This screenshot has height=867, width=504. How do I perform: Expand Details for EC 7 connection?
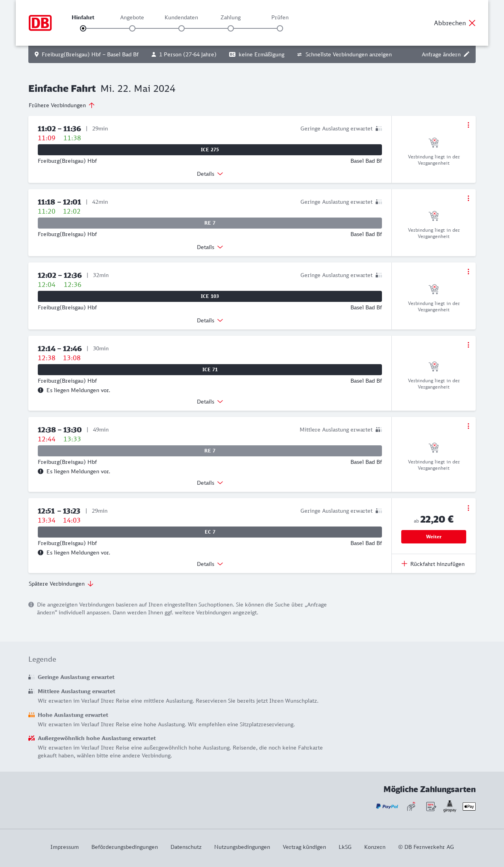tap(210, 564)
